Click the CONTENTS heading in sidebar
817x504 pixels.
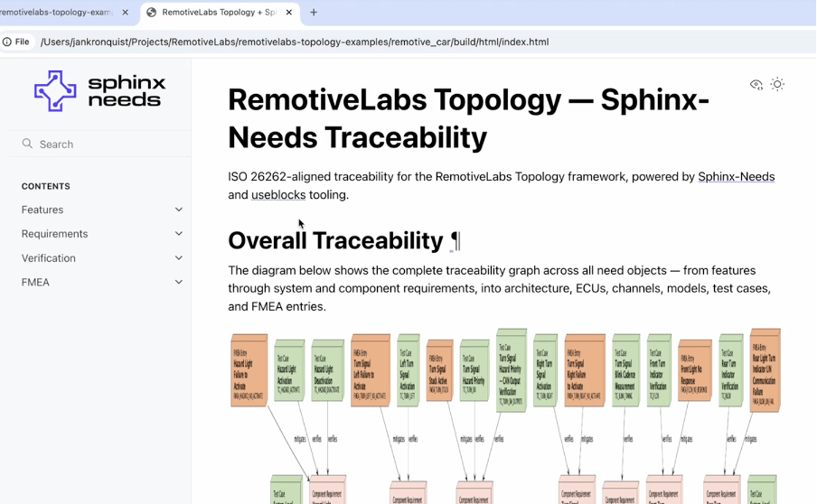[x=46, y=186]
